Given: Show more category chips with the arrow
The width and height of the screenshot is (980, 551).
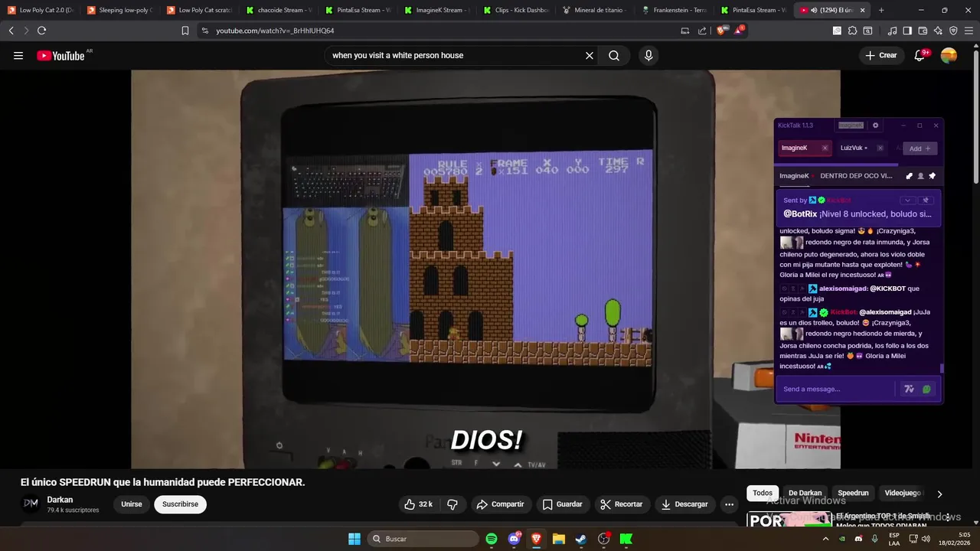Looking at the screenshot, I should click(939, 494).
